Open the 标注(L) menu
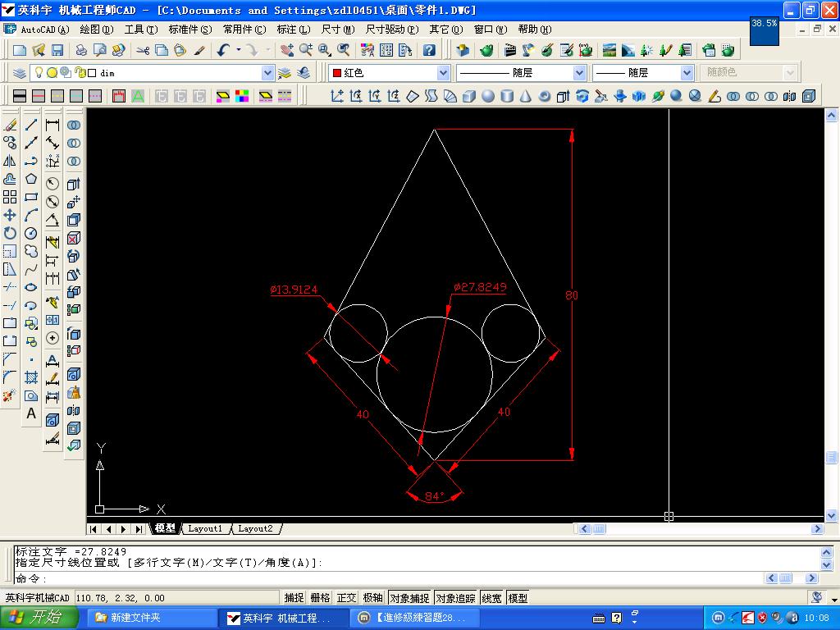840x630 pixels. pos(293,30)
